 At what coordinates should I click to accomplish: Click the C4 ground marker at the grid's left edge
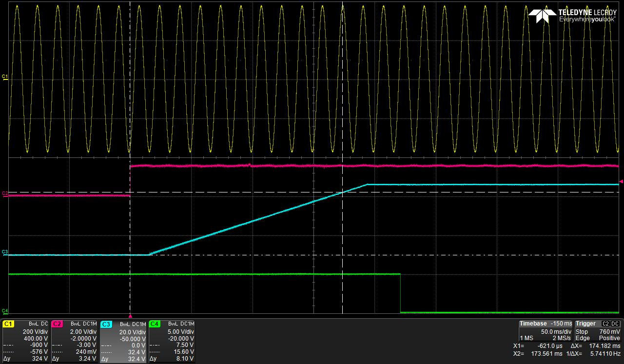pyautogui.click(x=5, y=310)
